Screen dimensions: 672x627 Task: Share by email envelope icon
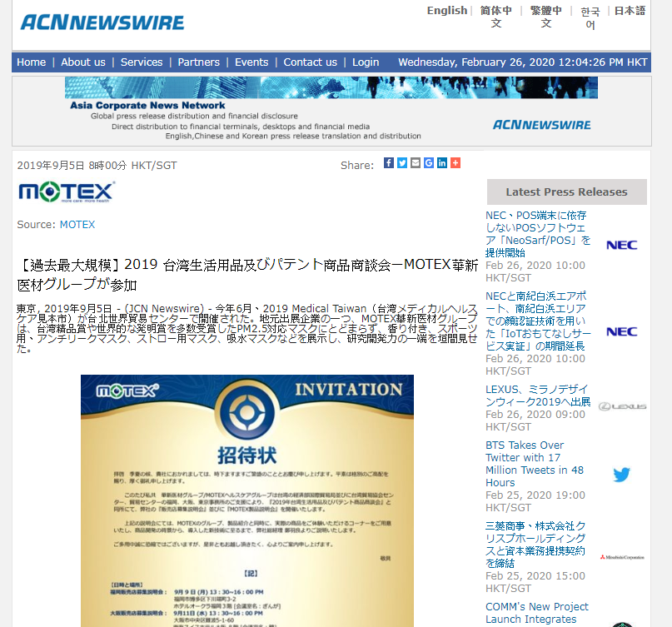416,163
